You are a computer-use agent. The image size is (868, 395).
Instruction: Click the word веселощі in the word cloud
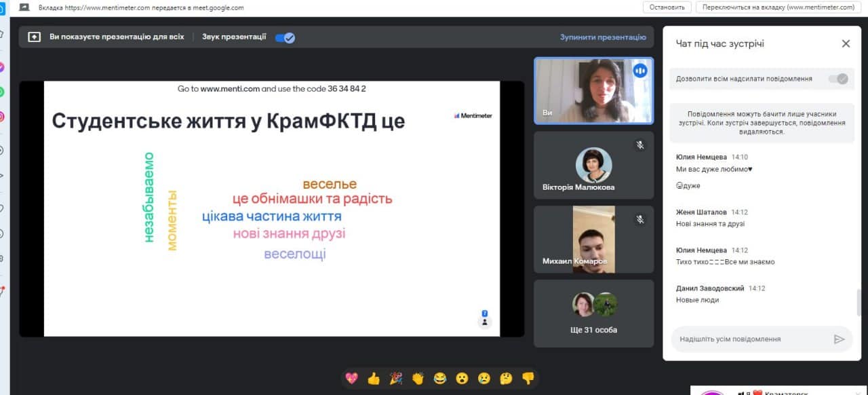pos(295,255)
